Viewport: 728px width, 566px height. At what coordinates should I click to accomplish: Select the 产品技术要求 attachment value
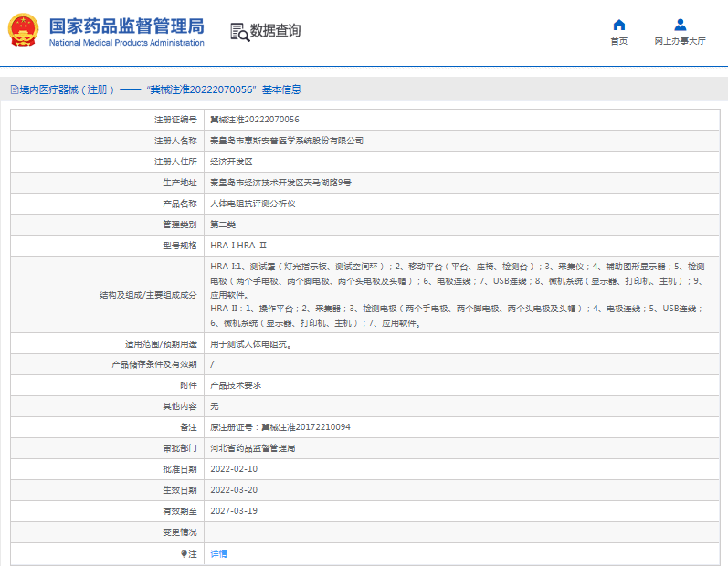click(236, 385)
